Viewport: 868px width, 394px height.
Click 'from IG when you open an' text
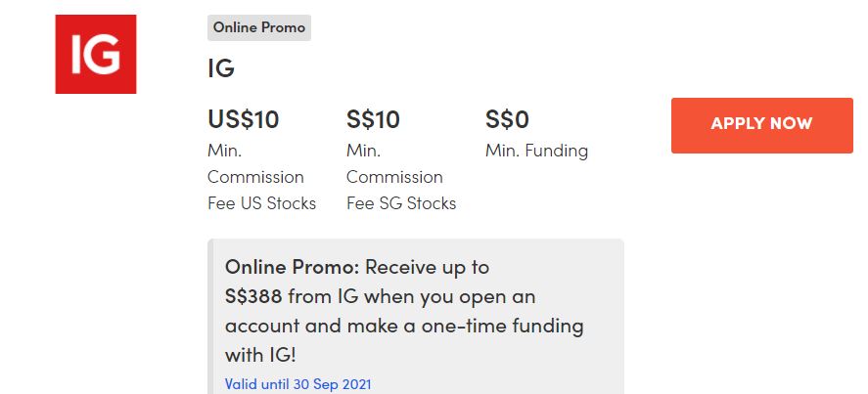[x=414, y=296]
